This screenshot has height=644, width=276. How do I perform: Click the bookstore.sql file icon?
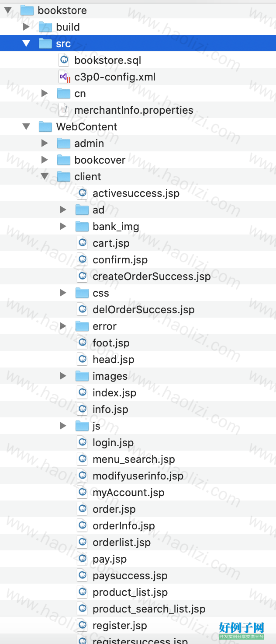click(x=64, y=60)
